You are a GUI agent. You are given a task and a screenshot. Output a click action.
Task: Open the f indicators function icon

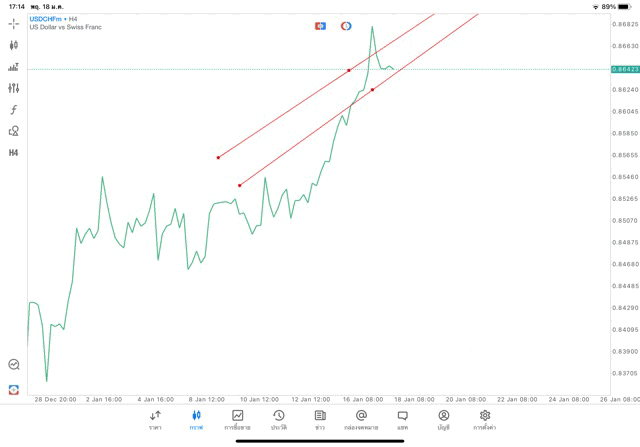pyautogui.click(x=13, y=110)
